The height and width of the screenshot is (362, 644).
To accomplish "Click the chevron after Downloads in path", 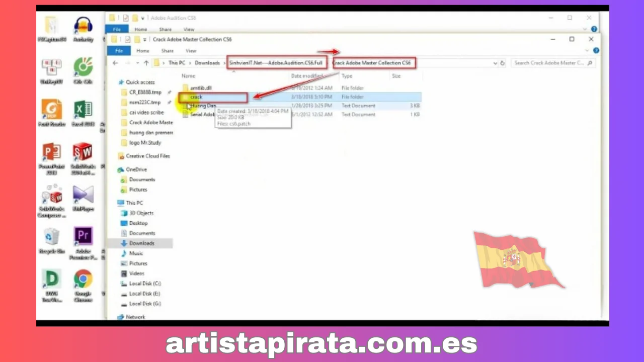I will pos(224,63).
